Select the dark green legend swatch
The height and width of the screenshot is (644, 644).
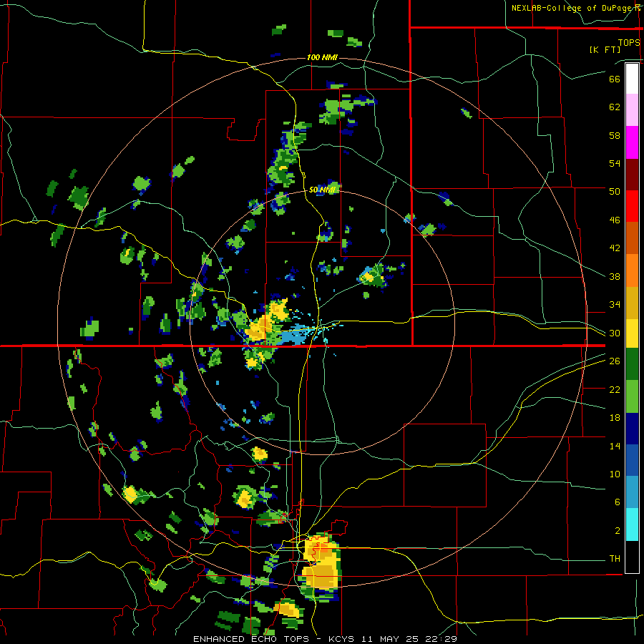tap(632, 364)
